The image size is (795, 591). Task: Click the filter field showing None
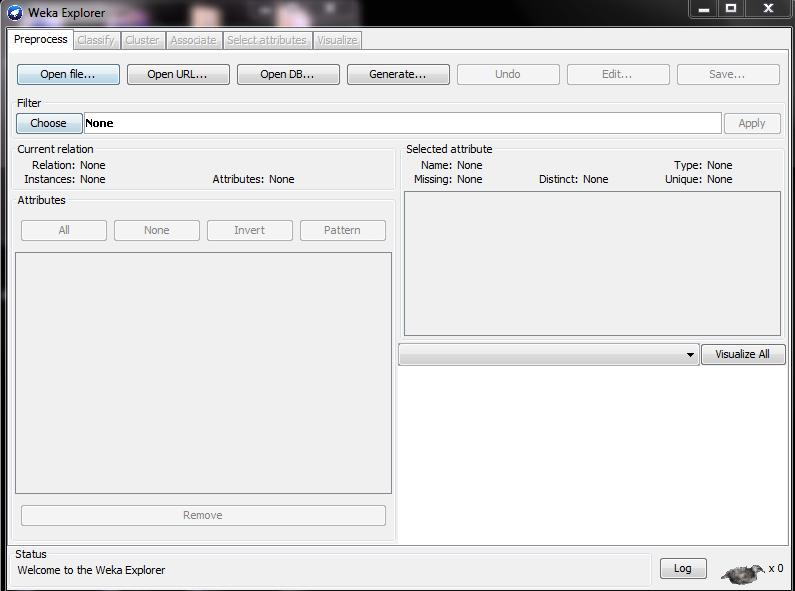[403, 123]
